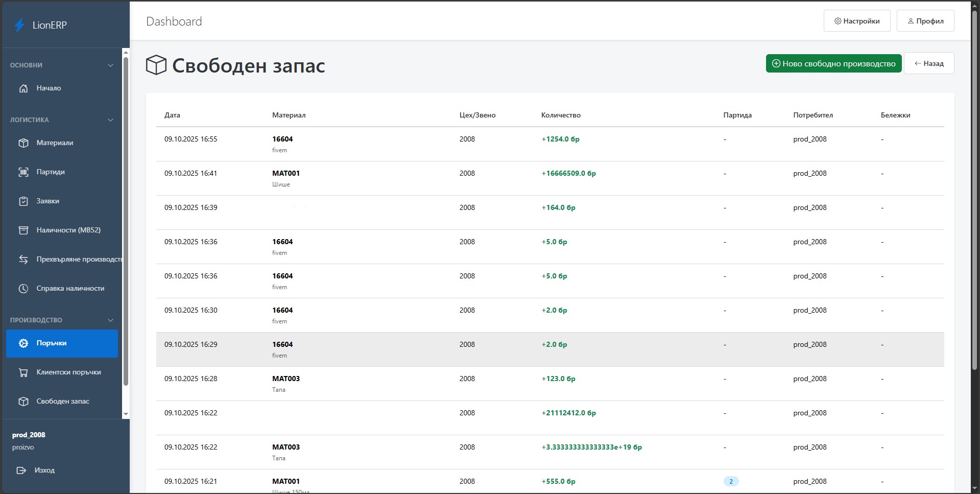The height and width of the screenshot is (494, 980).
Task: Click the archive icon beside Наличности (MB52)
Action: click(x=23, y=230)
